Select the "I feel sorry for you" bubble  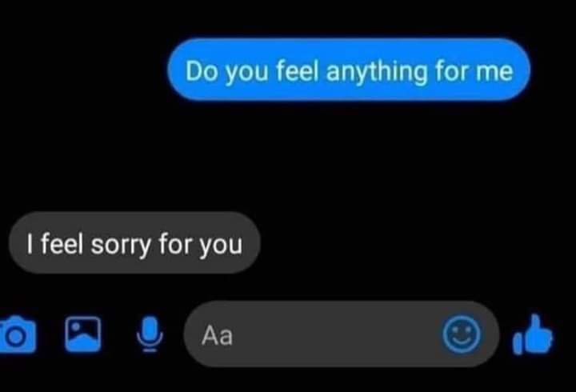pyautogui.click(x=135, y=242)
